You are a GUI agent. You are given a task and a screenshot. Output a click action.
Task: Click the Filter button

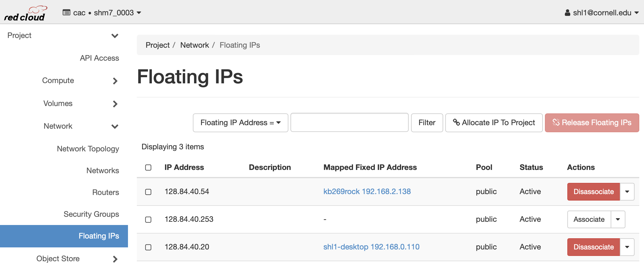coord(427,123)
